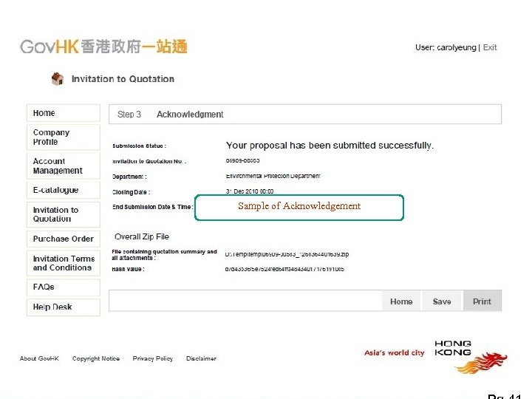Screen dimensions: 532x399
Task: Select Invitation to Quotation in sidebar
Action: coord(64,214)
